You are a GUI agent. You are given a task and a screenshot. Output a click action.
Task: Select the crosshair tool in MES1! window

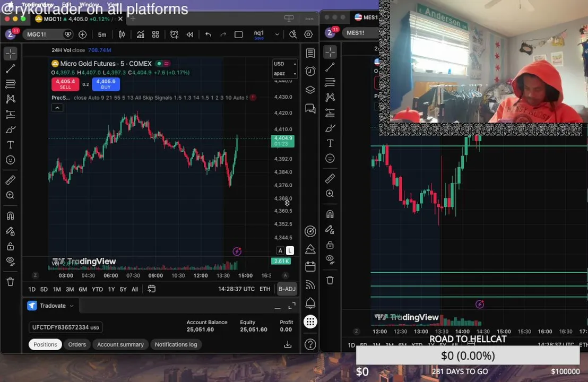[x=330, y=52]
